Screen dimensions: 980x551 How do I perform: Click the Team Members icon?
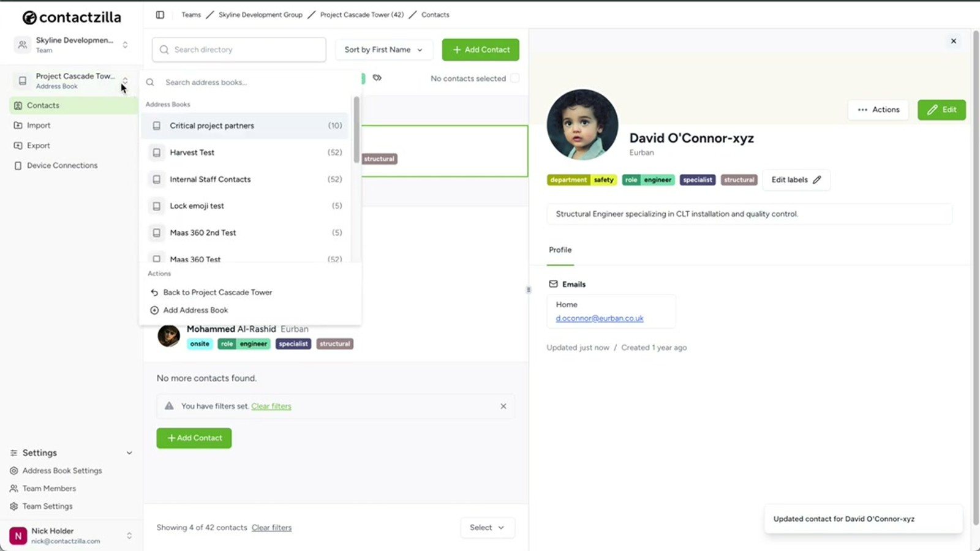coord(13,489)
